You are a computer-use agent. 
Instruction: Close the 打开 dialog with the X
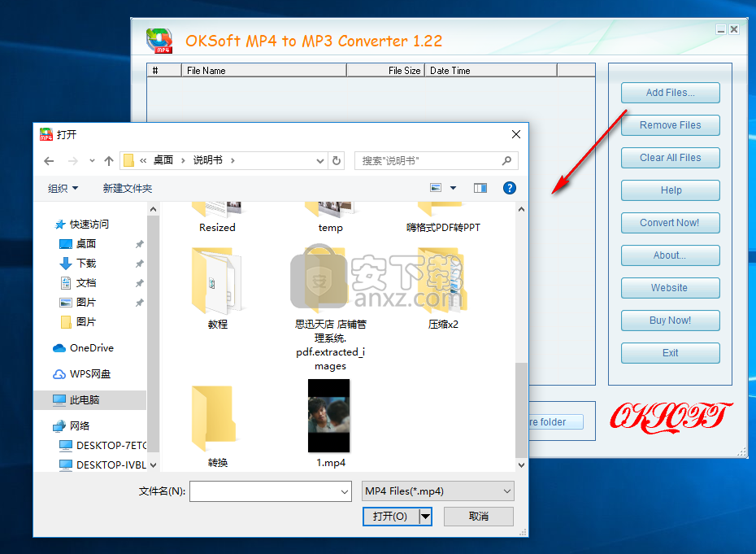[x=516, y=134]
